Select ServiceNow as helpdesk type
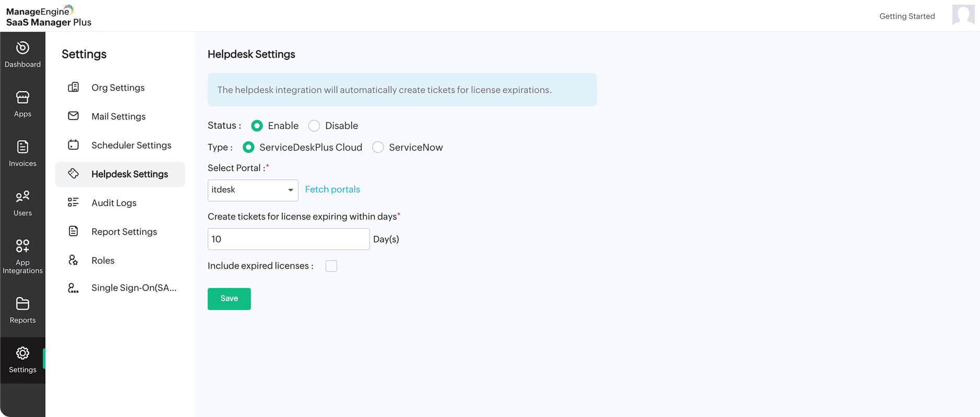The width and height of the screenshot is (980, 417). (378, 148)
